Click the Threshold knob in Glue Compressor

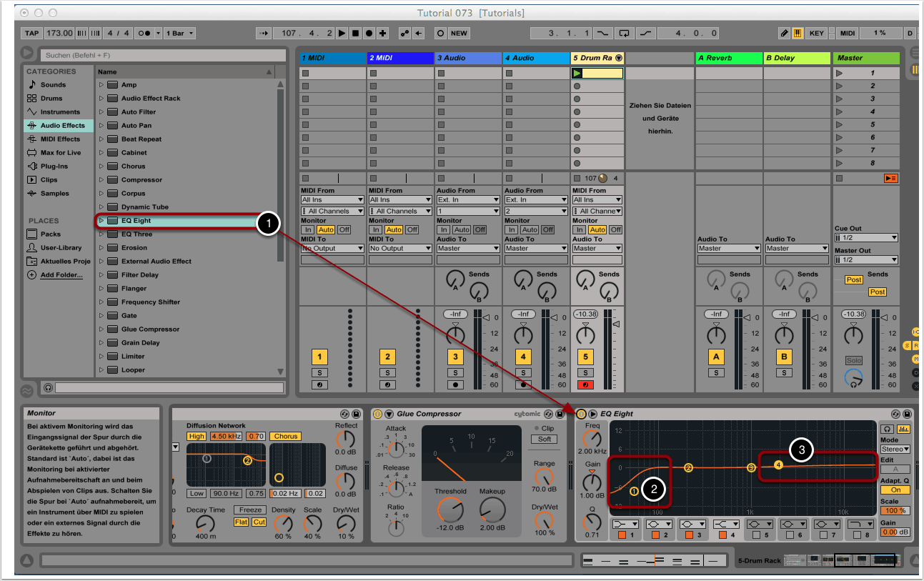(x=449, y=510)
